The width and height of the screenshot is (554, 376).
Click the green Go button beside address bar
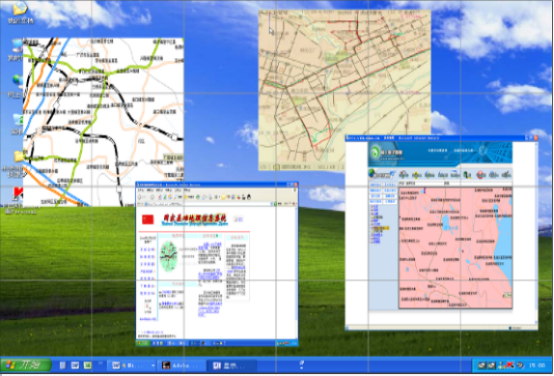tap(276, 204)
